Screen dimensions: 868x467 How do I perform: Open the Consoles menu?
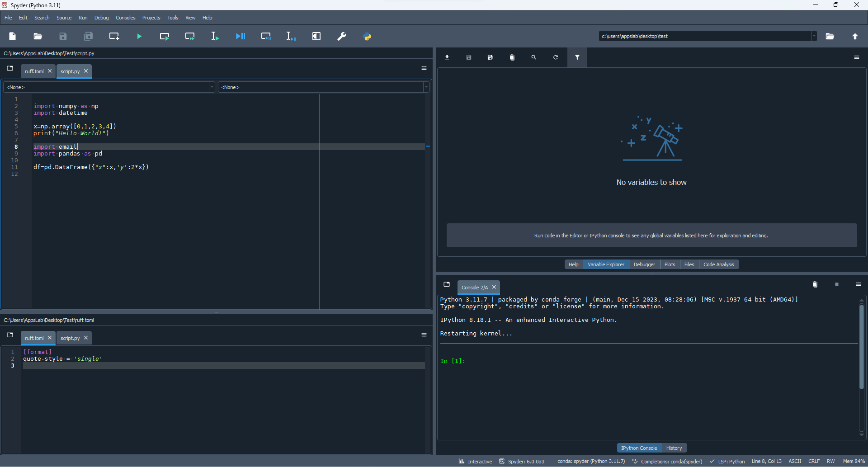coord(126,18)
